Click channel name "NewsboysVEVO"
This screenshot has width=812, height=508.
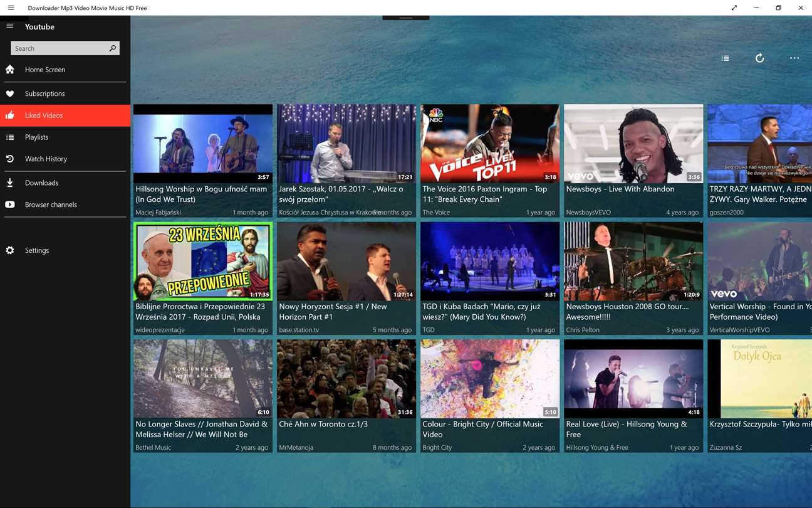[588, 213]
